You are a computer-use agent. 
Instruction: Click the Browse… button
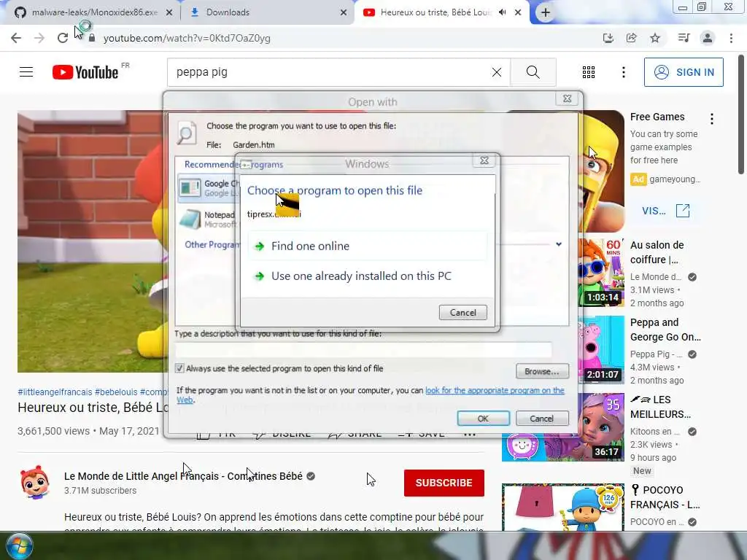542,371
